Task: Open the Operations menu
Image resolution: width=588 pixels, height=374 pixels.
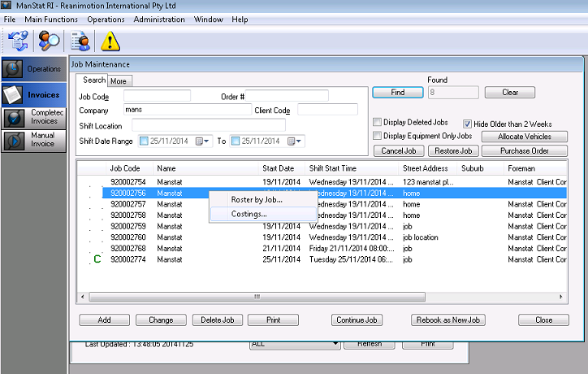Action: click(106, 20)
